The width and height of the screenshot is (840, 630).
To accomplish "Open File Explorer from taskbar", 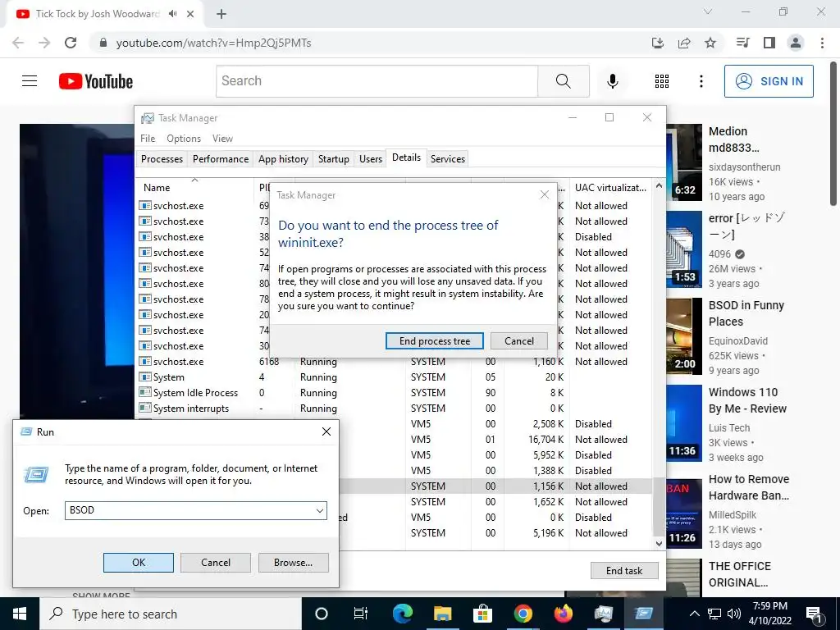I will [442, 614].
